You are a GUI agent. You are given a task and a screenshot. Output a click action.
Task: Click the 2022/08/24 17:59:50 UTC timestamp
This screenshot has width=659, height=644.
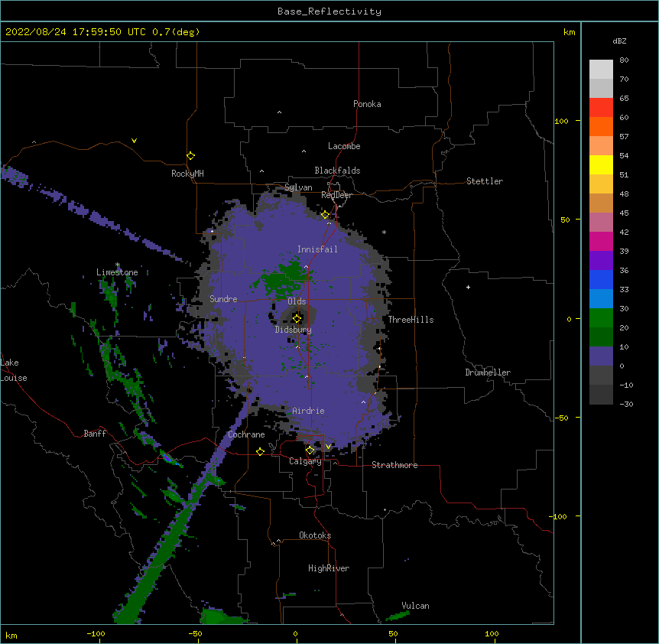pyautogui.click(x=75, y=32)
